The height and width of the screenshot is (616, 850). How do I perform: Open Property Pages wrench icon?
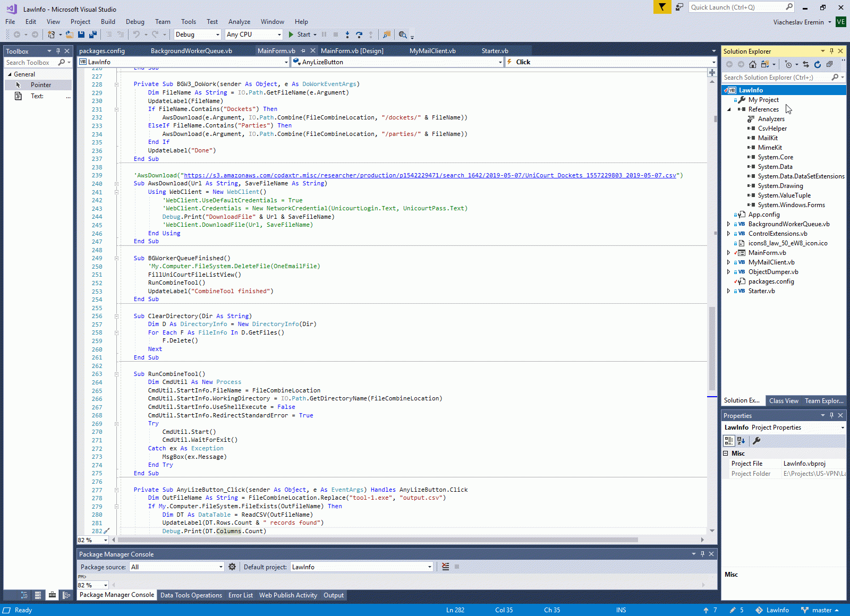pyautogui.click(x=756, y=441)
